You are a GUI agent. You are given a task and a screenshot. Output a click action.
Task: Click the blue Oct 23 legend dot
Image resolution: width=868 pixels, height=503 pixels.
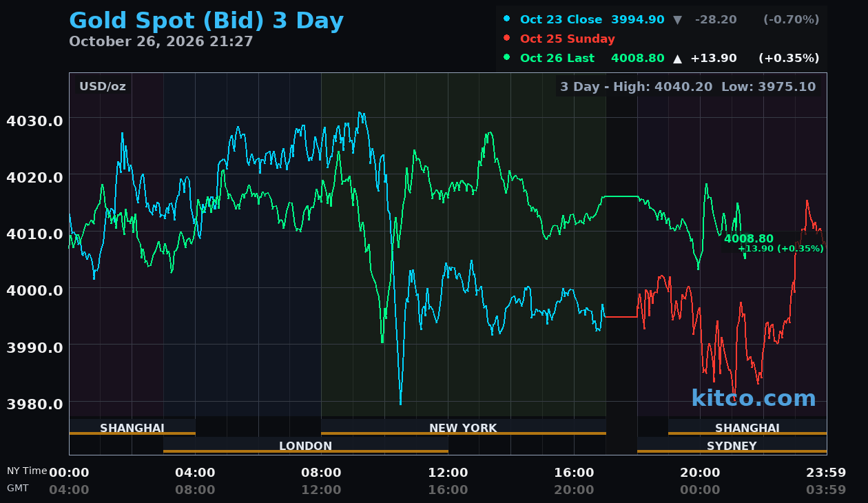pyautogui.click(x=507, y=19)
